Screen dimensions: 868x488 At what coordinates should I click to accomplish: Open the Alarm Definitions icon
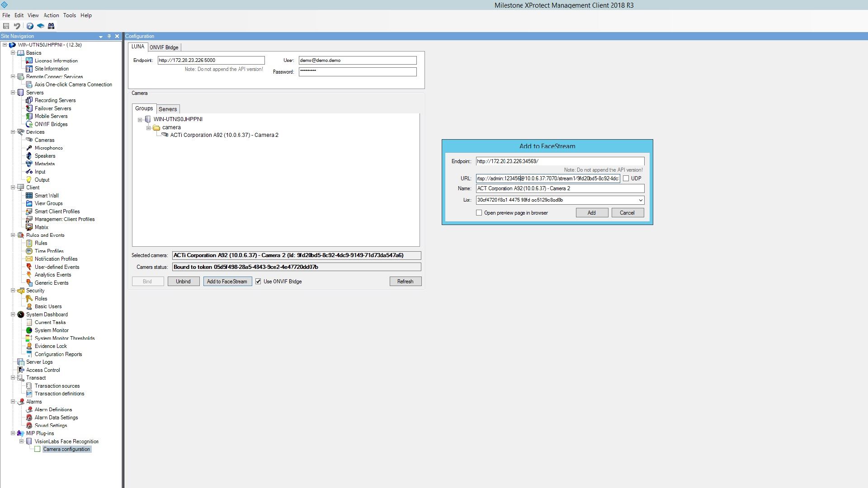point(29,409)
